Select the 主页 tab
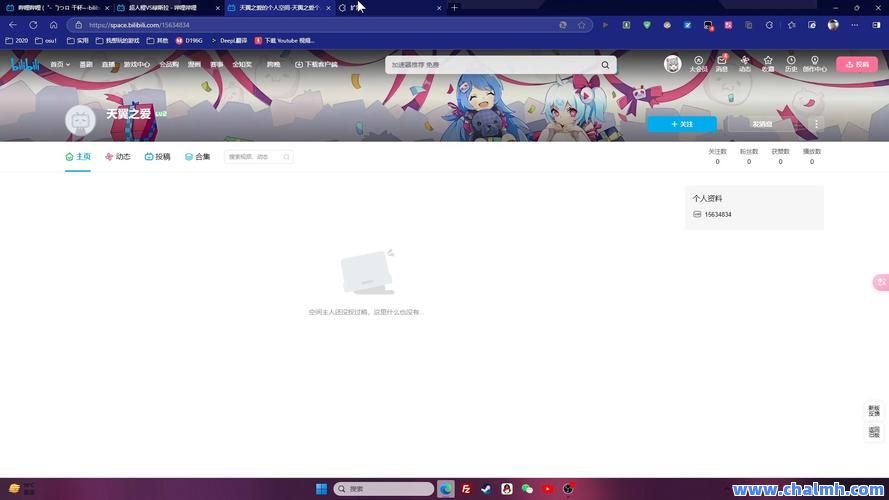This screenshot has height=500, width=889. [x=78, y=156]
